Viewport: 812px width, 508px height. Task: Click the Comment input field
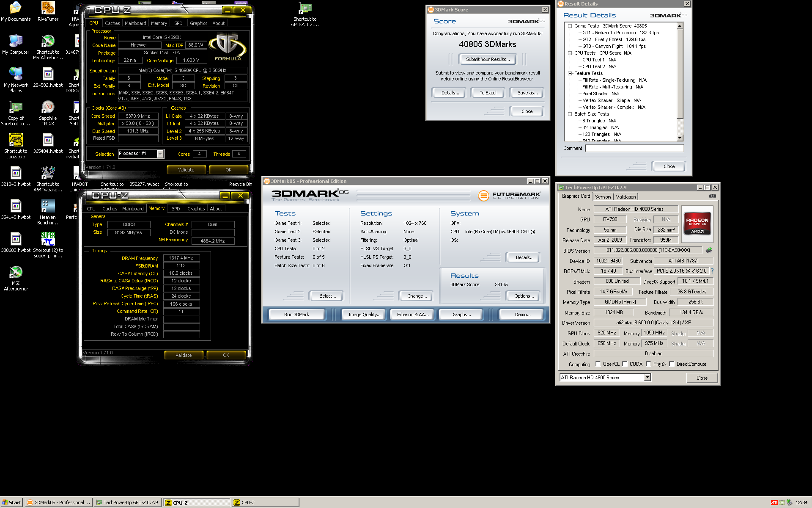point(634,148)
